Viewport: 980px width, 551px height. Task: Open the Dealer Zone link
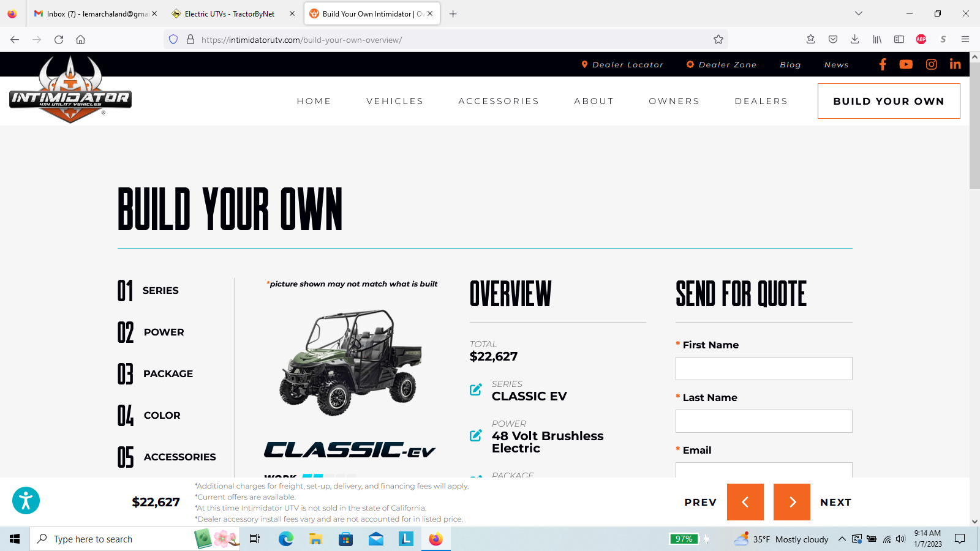pos(722,64)
